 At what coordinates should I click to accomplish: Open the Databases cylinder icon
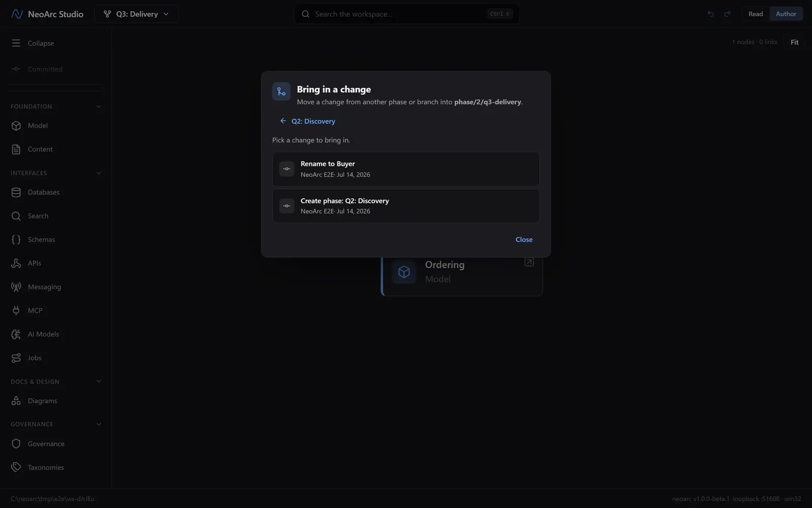tap(16, 192)
